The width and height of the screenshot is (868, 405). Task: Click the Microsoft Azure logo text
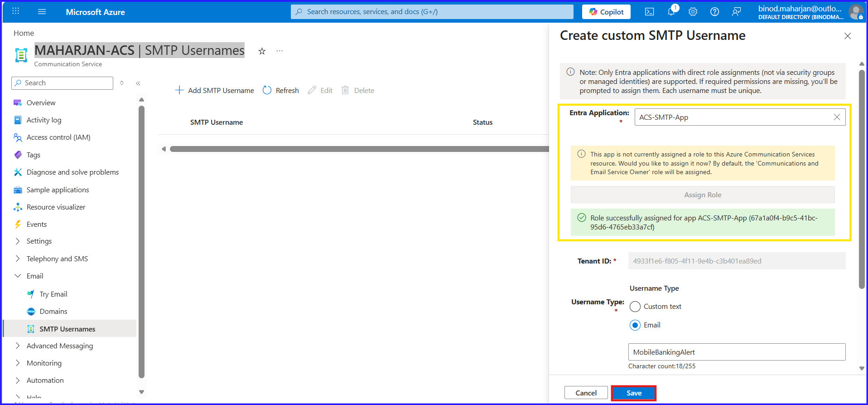point(95,12)
